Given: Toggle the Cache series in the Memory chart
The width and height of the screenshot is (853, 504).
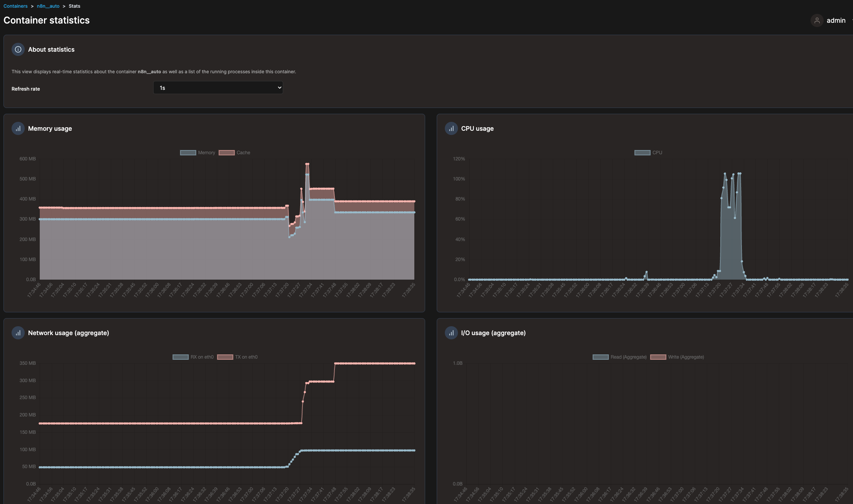Looking at the screenshot, I should tap(227, 152).
